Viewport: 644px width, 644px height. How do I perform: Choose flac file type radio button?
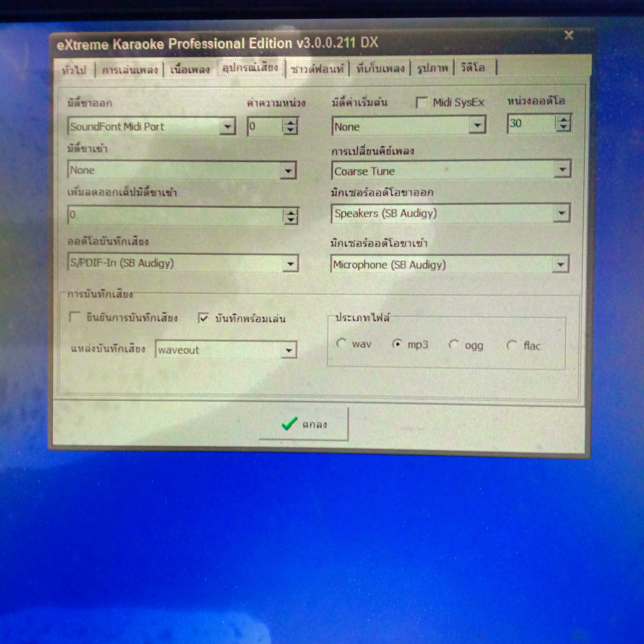pyautogui.click(x=511, y=345)
